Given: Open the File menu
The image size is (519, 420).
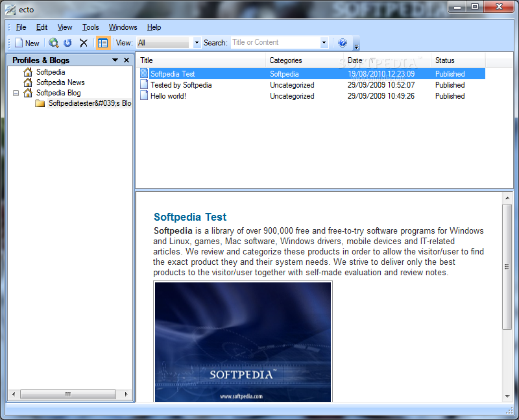Looking at the screenshot, I should [x=21, y=27].
